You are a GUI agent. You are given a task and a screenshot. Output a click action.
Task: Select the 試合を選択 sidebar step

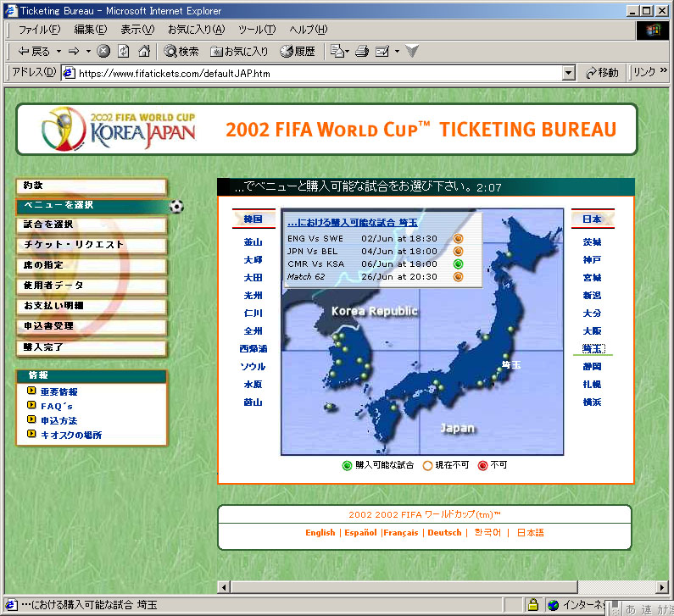92,225
